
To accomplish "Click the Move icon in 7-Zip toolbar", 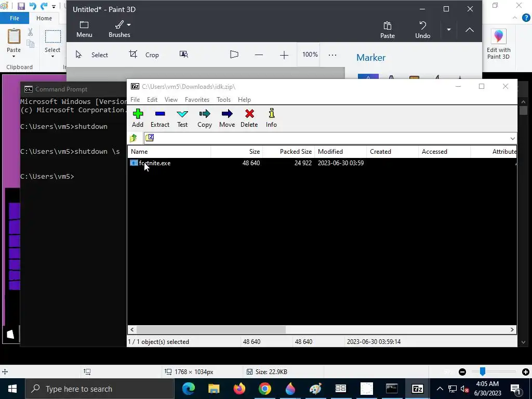I will [x=227, y=118].
